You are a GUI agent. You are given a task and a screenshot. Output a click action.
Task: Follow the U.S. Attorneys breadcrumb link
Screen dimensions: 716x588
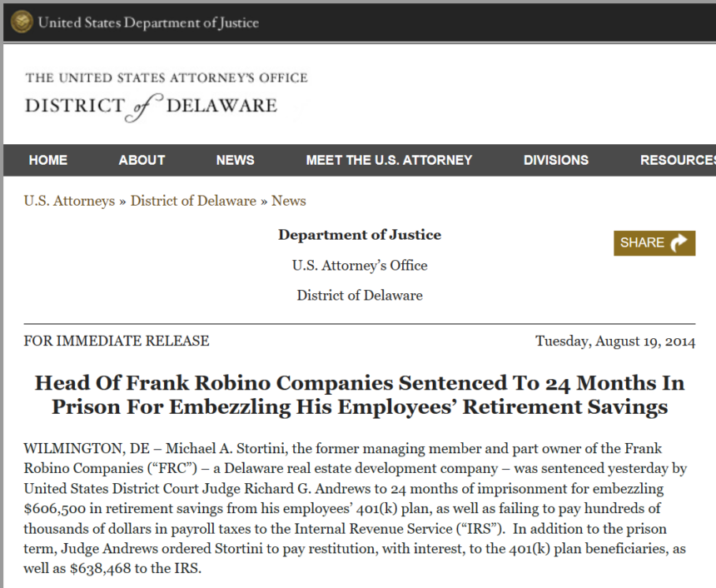(x=69, y=201)
